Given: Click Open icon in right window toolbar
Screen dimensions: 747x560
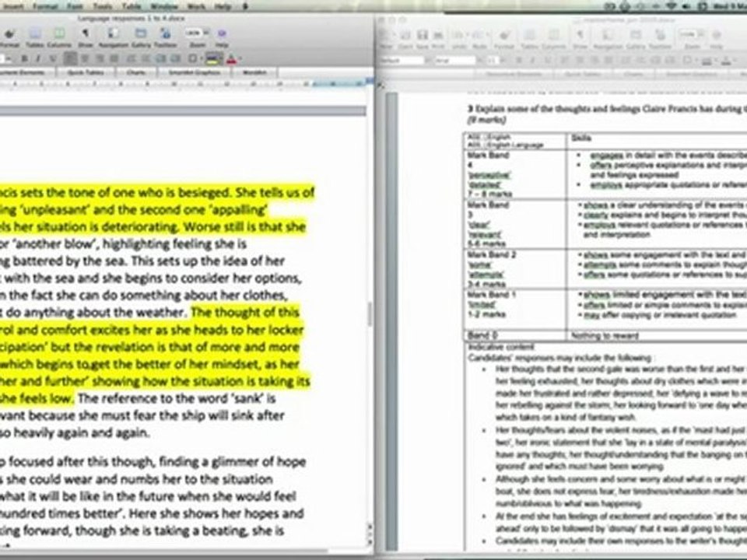Looking at the screenshot, I should tap(405, 35).
